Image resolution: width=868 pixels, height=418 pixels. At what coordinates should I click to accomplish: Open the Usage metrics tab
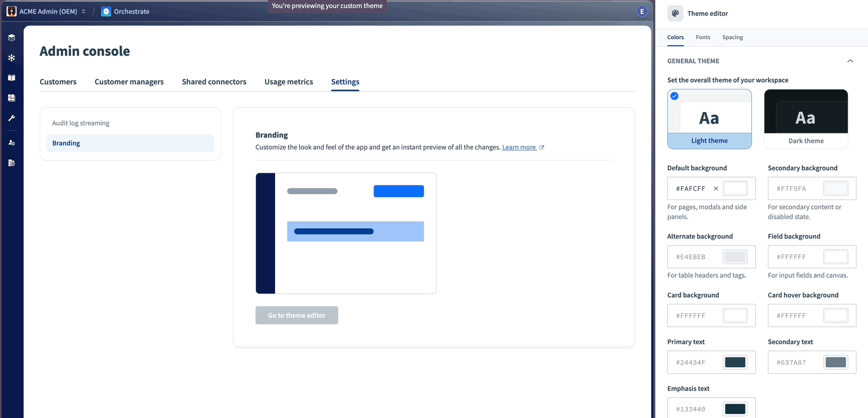pos(289,82)
